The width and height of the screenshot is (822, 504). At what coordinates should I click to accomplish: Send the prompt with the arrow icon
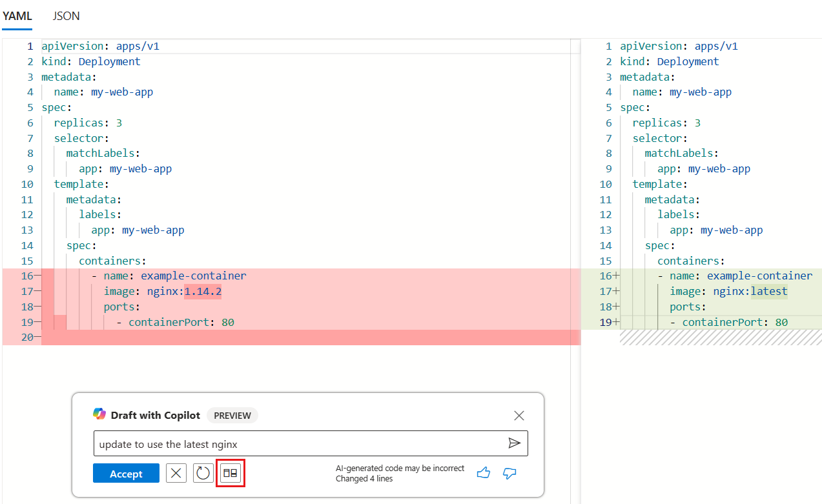[514, 443]
